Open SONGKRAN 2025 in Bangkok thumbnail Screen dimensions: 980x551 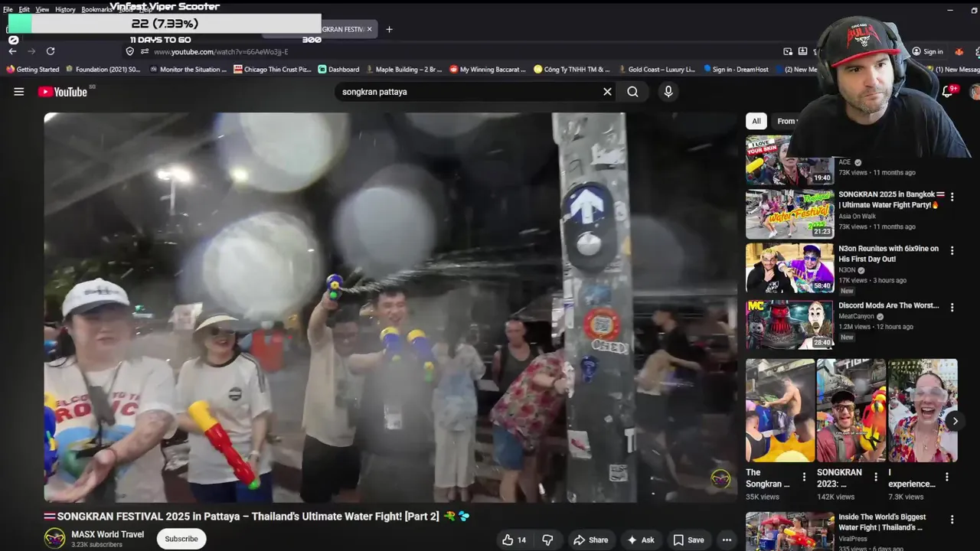tap(790, 214)
